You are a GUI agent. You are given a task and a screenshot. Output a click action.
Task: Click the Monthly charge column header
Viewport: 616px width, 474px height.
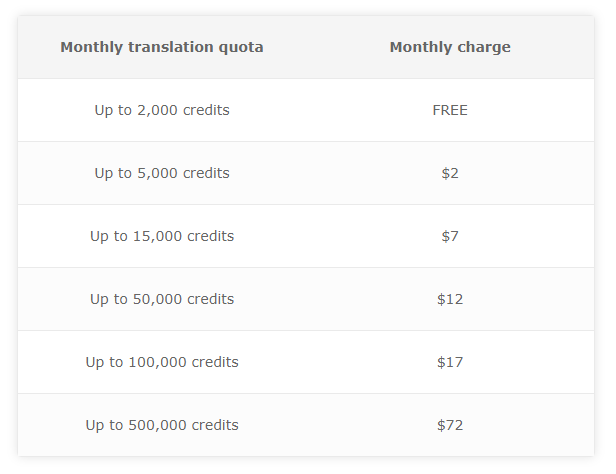click(450, 48)
